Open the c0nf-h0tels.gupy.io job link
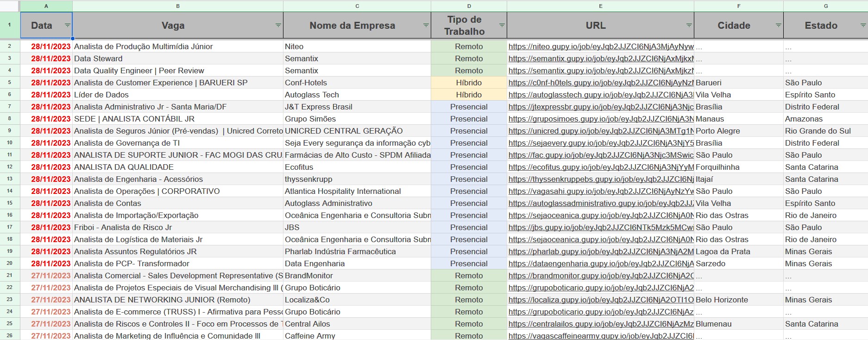Image resolution: width=868 pixels, height=340 pixels. 601,83
